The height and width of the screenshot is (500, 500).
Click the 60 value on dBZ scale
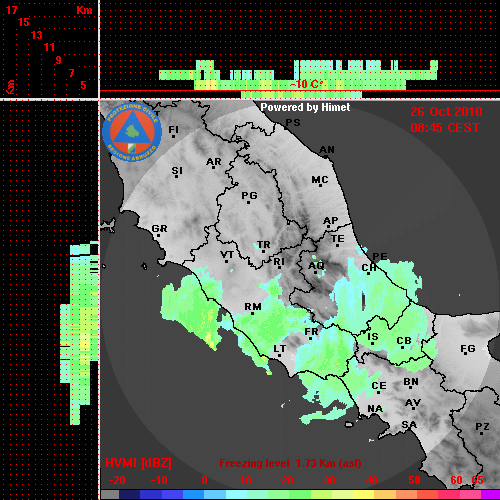click(x=456, y=480)
